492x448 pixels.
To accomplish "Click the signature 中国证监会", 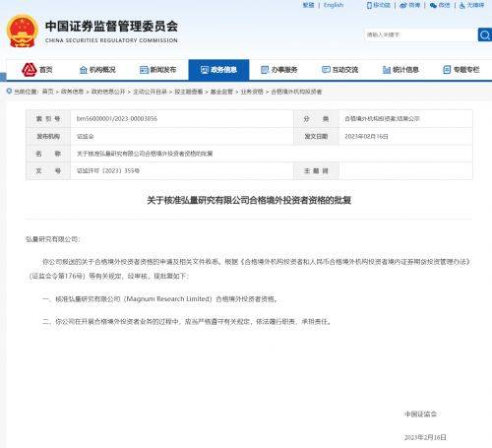I will coord(420,414).
